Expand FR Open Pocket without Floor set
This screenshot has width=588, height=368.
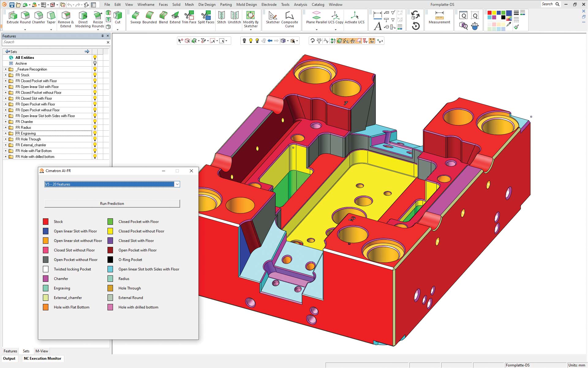pos(6,110)
